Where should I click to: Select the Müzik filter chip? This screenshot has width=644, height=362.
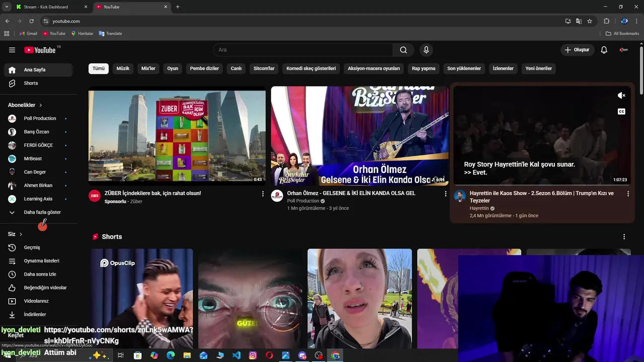[x=123, y=68]
